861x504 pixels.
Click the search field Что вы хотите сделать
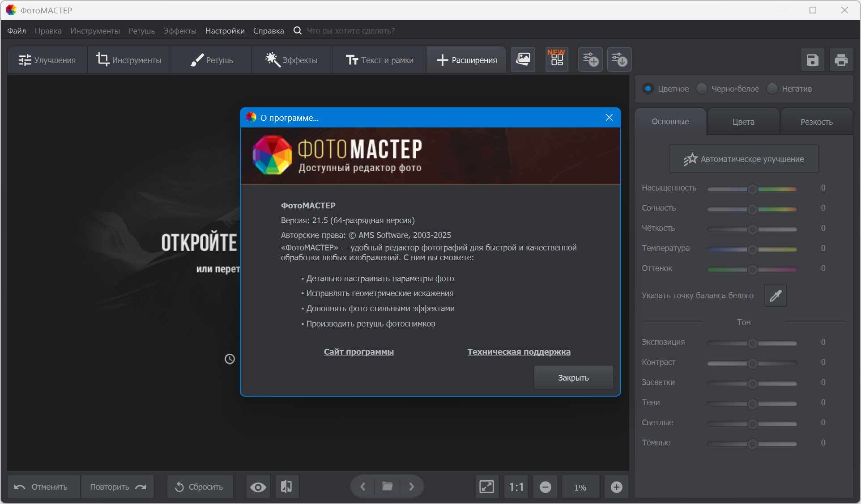click(350, 31)
